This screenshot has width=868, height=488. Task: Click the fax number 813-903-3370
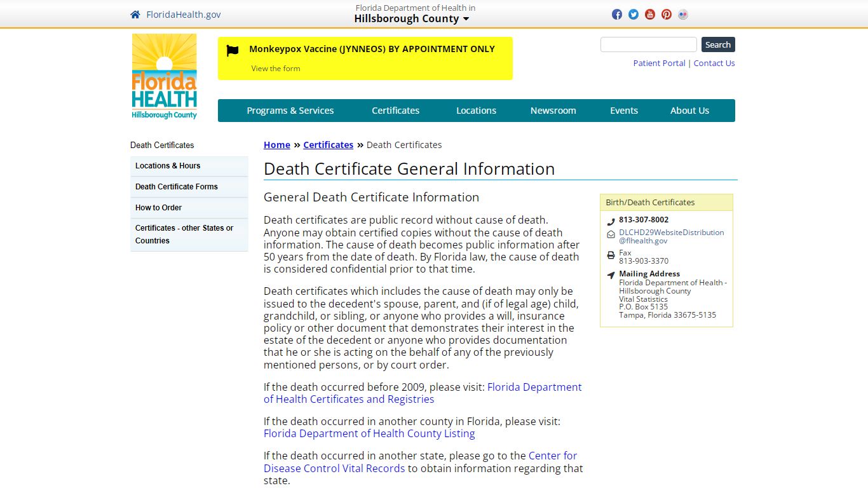tap(644, 261)
